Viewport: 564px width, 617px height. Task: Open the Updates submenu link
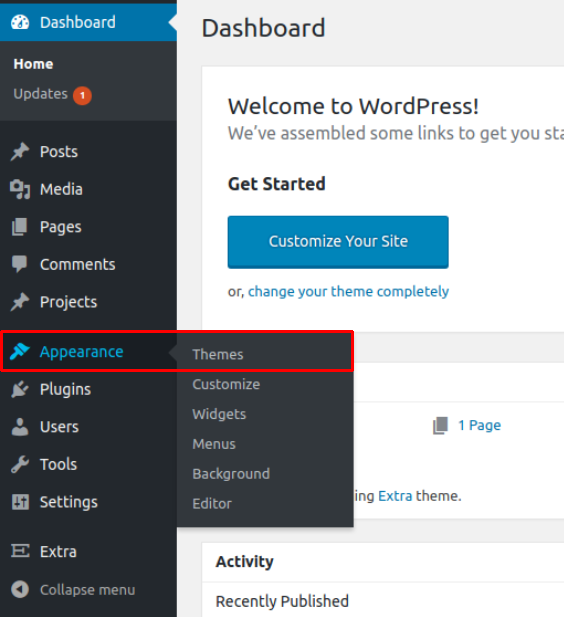[41, 94]
